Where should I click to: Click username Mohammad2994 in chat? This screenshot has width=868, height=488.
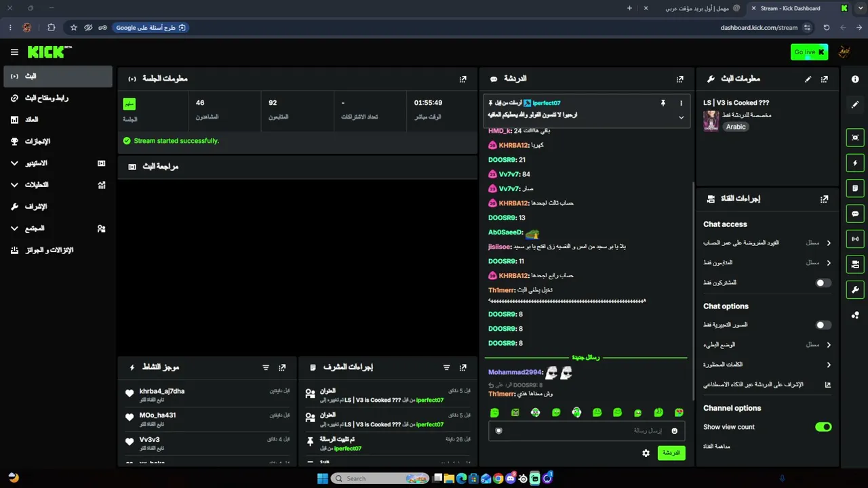515,372
